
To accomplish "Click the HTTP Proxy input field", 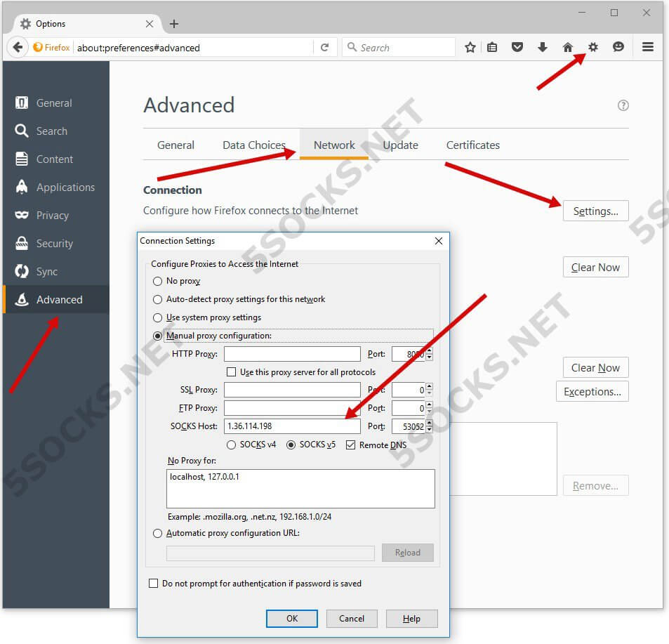I will click(292, 354).
